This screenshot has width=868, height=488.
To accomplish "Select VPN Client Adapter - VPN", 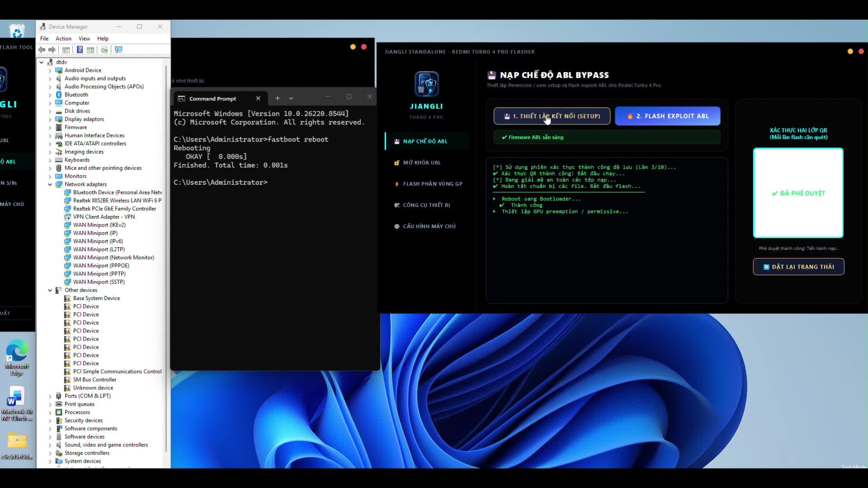I will [x=104, y=217].
